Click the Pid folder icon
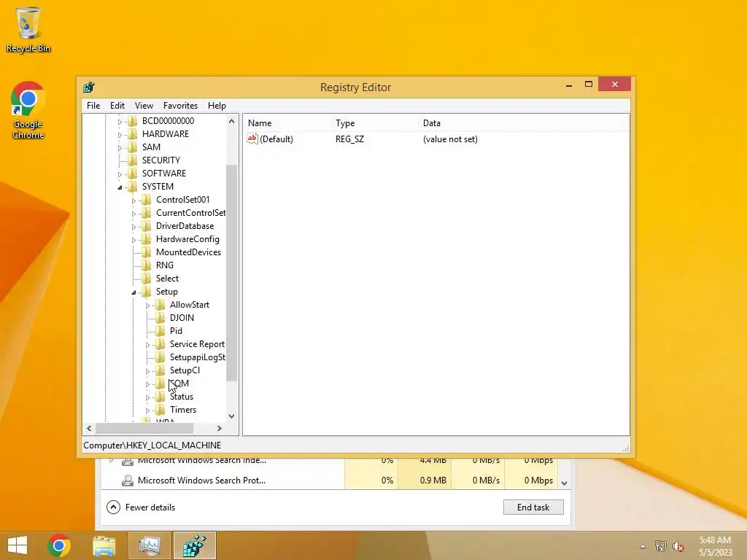Viewport: 747px width, 560px height. [x=160, y=331]
